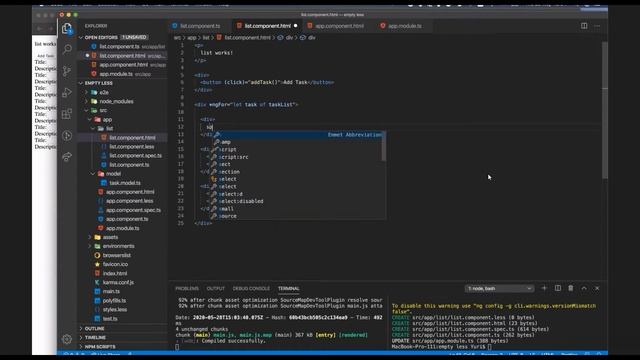Click the circular play icon in activity bar
The image size is (640, 360).
point(67,136)
